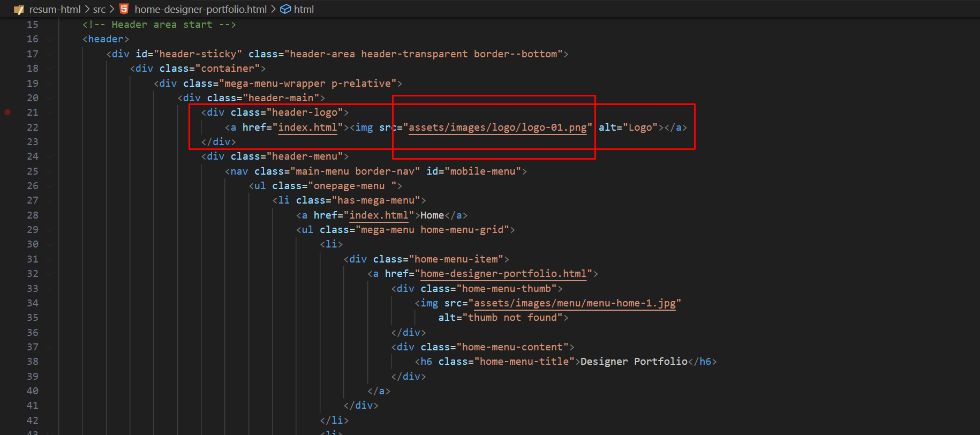Click the "header-menu" class value
The height and width of the screenshot is (435, 980).
305,156
